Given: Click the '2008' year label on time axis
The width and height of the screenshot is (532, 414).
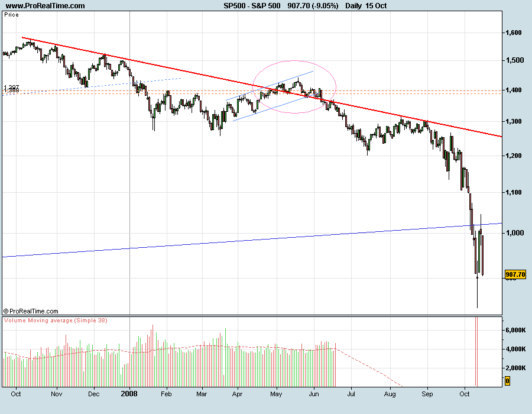Looking at the screenshot, I should [129, 394].
